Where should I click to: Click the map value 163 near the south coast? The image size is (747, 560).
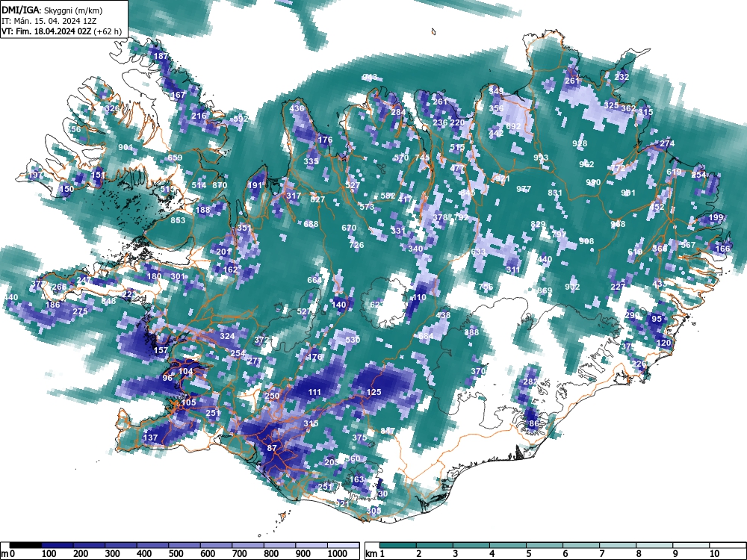click(357, 479)
